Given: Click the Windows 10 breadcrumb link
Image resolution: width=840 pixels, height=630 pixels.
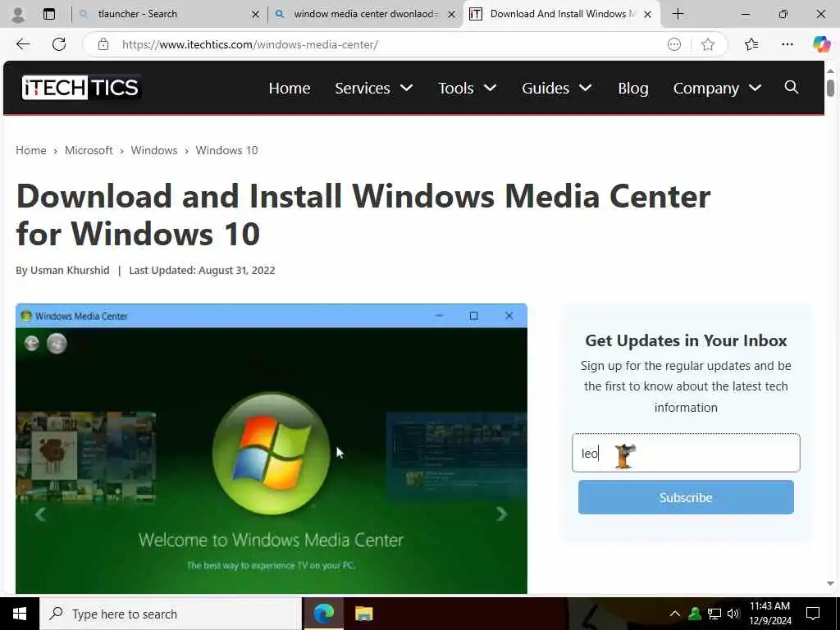Looking at the screenshot, I should (x=226, y=150).
